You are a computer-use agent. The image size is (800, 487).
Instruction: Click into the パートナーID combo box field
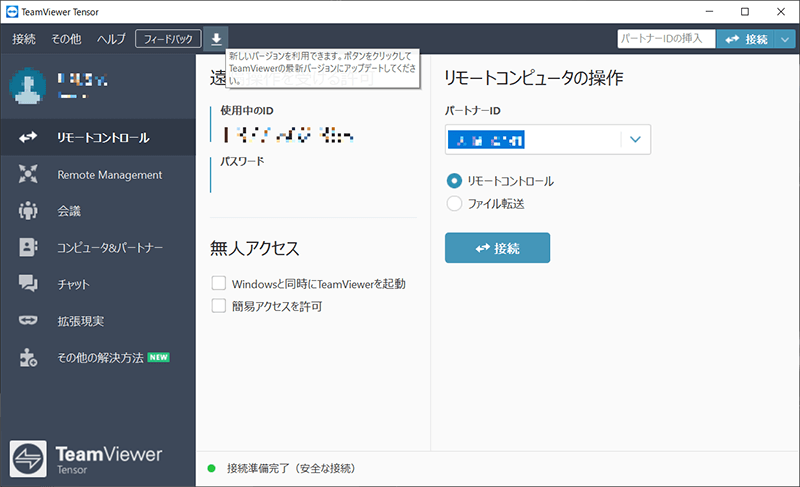533,139
